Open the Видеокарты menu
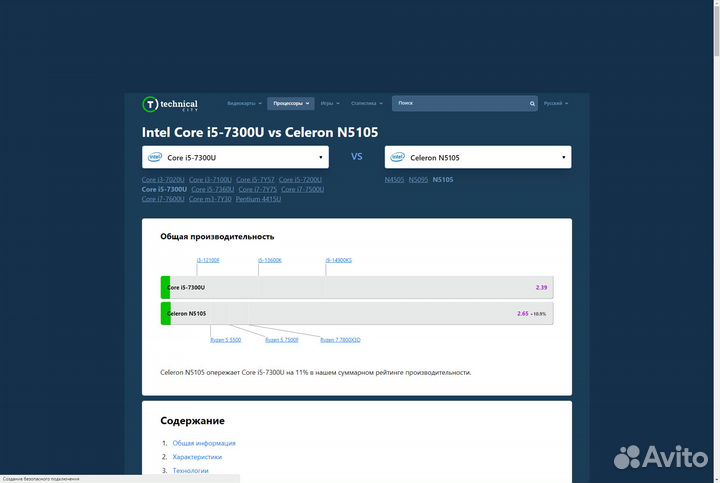 point(244,103)
